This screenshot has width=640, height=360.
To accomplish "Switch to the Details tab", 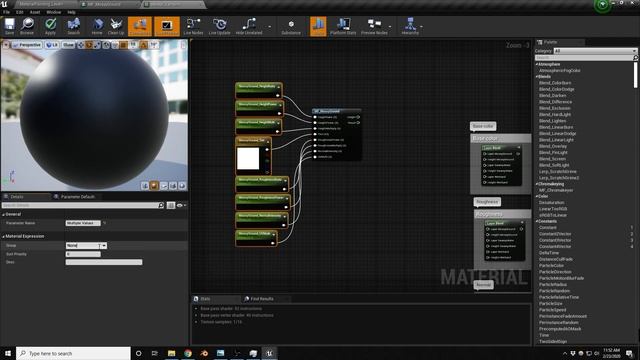I will (25, 197).
